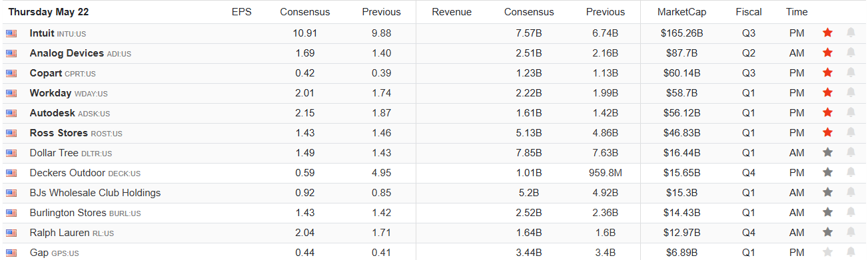Open the Dollar Tree DLTR:US link
868x260 pixels.
click(71, 153)
